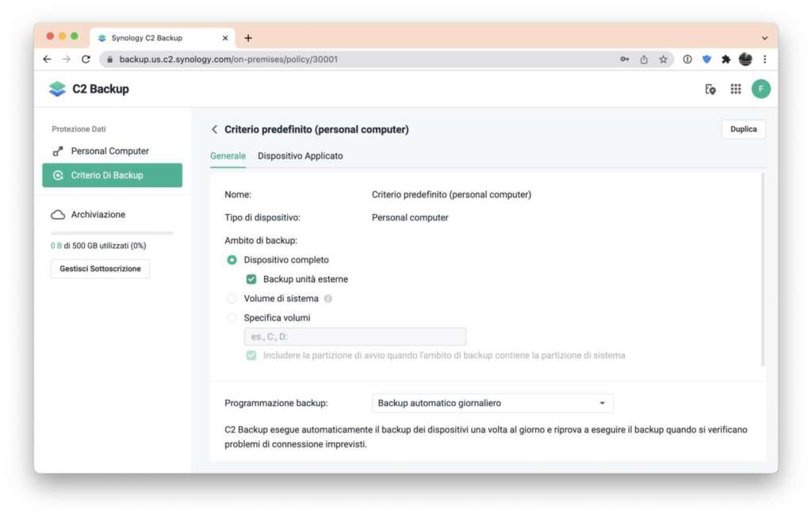Click the green user avatar
This screenshot has width=812, height=518.
(x=761, y=89)
